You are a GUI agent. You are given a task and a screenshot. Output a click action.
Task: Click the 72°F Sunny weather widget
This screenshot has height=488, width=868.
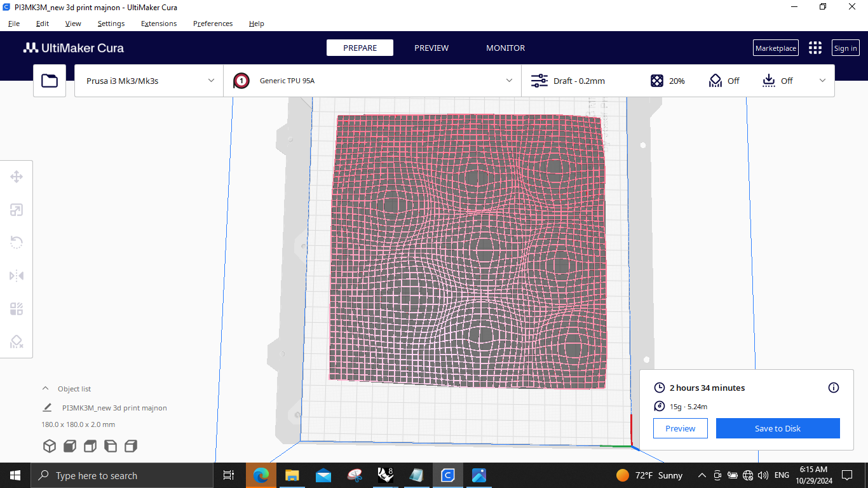click(649, 475)
